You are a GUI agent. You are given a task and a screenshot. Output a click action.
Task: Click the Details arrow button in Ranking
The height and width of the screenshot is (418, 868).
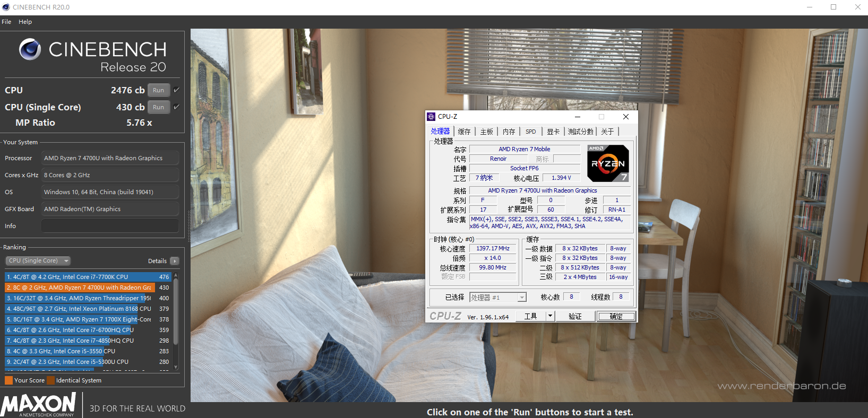[175, 261]
